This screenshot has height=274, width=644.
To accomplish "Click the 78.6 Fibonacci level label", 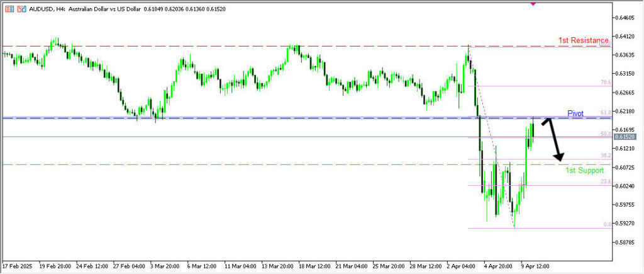I will click(605, 82).
